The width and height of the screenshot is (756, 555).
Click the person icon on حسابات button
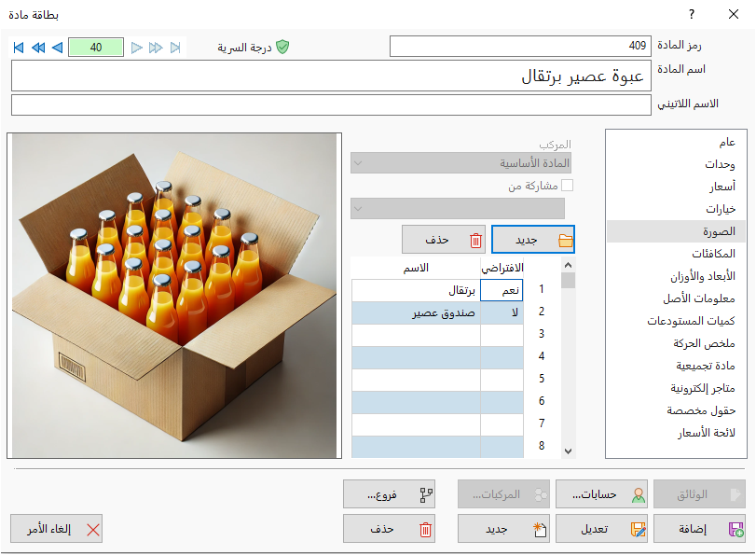click(639, 494)
